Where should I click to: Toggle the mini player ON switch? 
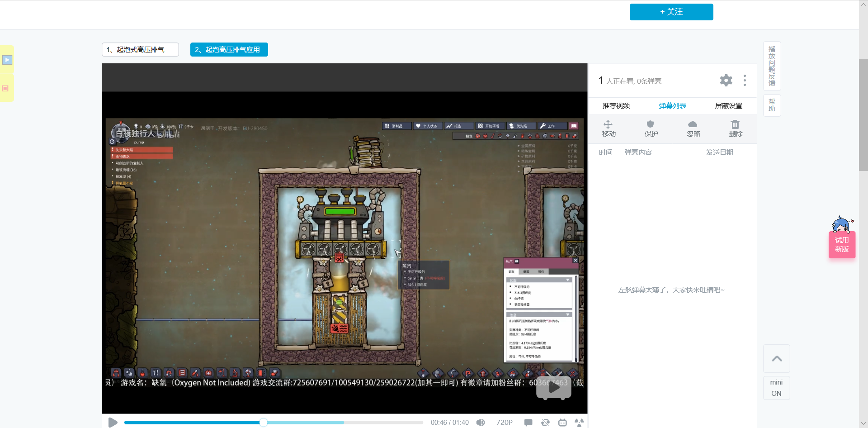777,388
